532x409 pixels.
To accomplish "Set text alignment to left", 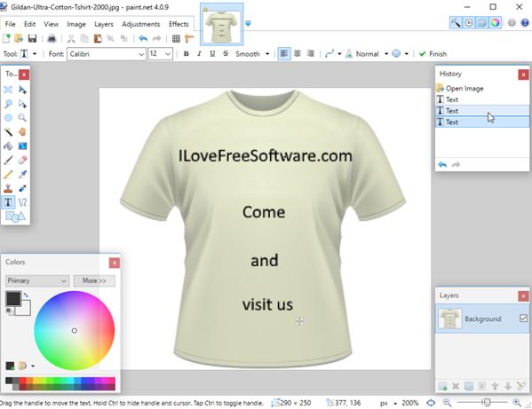I will 284,53.
